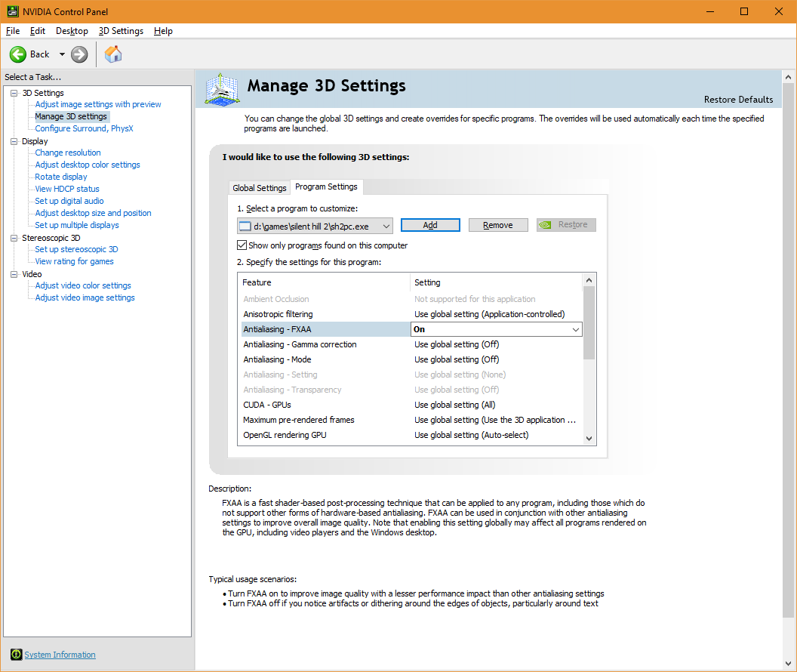Open Adjust desktop color settings
The width and height of the screenshot is (797, 672).
tap(88, 165)
